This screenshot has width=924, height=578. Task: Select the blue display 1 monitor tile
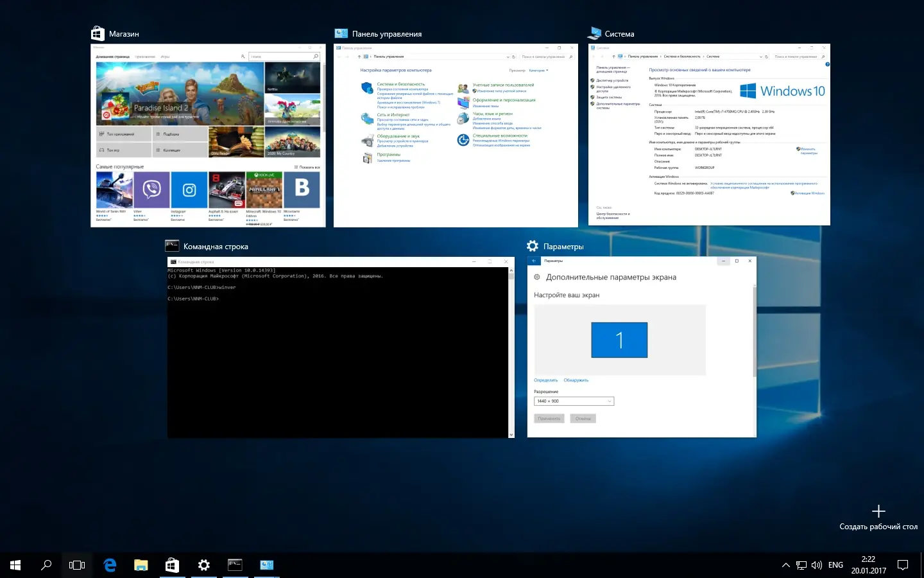619,340
